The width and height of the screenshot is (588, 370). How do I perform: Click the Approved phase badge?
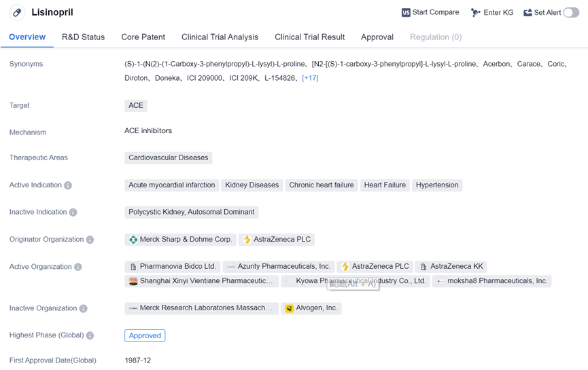(145, 335)
